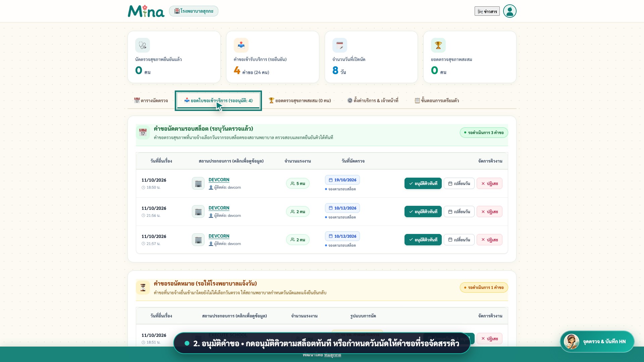The width and height of the screenshot is (644, 362).
Task: Reject the 21:56 DEVCORN request
Action: coord(489,212)
